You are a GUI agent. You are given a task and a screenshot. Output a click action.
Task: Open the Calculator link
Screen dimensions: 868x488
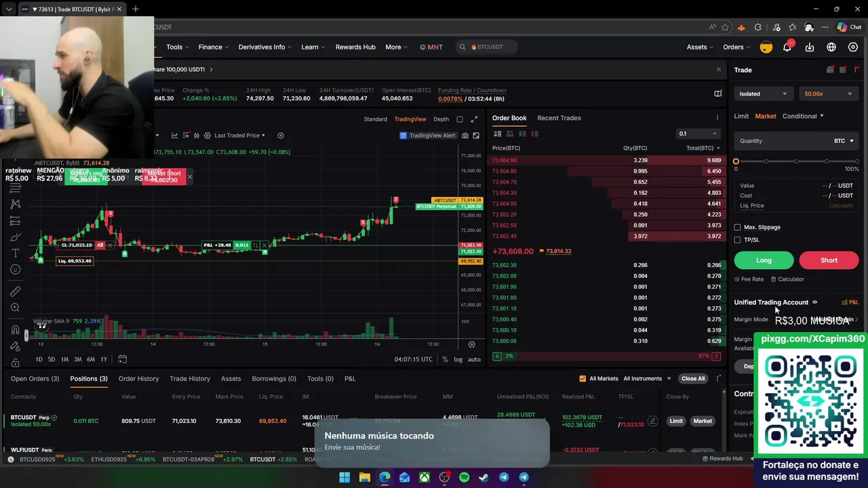787,279
